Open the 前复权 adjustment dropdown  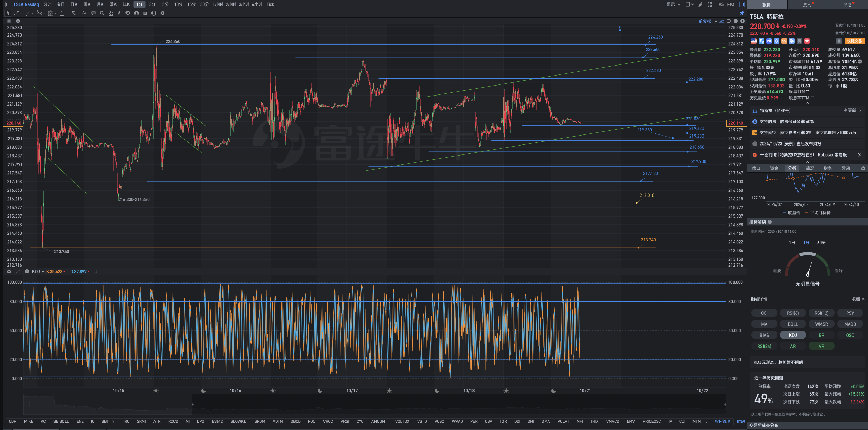point(708,21)
